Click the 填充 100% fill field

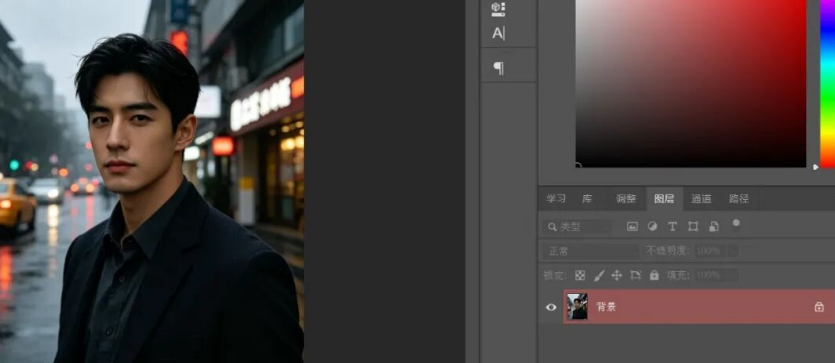click(x=710, y=275)
